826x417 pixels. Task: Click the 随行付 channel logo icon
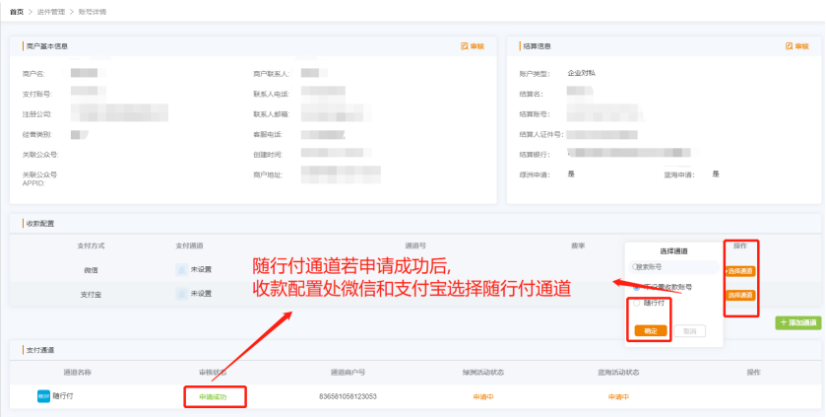coord(43,396)
